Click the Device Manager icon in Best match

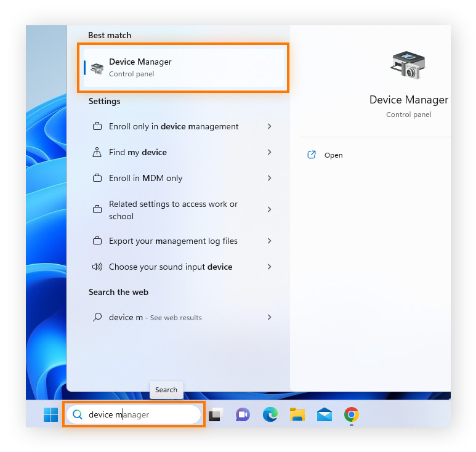[x=97, y=68]
